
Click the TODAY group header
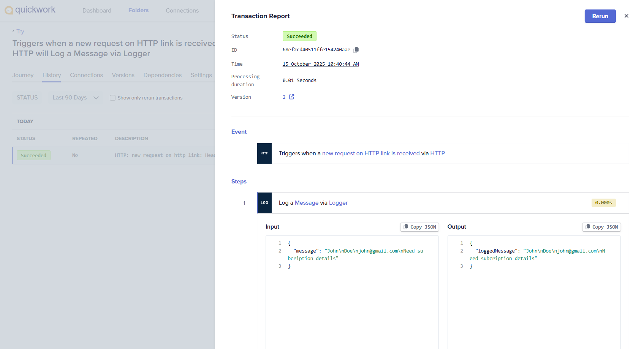pos(25,122)
